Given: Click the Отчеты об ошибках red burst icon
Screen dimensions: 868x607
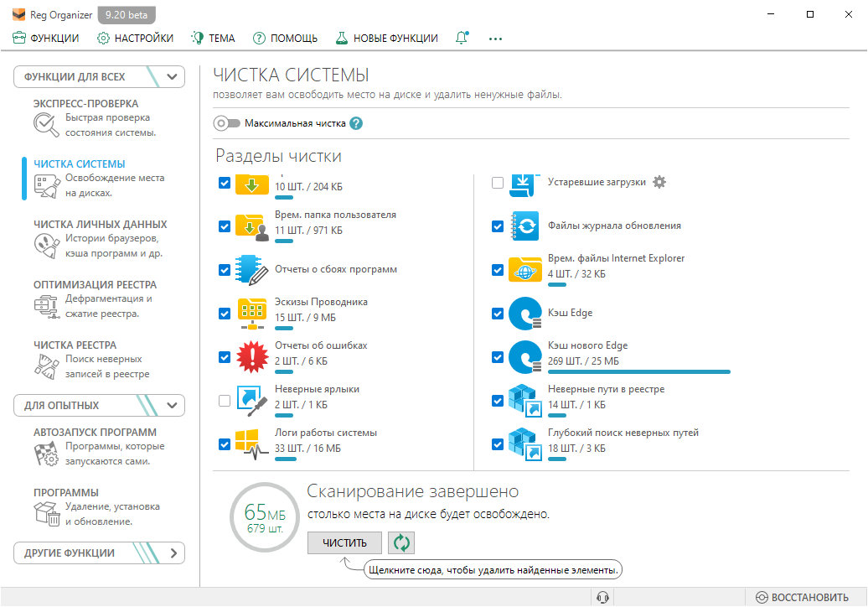Looking at the screenshot, I should [x=251, y=356].
